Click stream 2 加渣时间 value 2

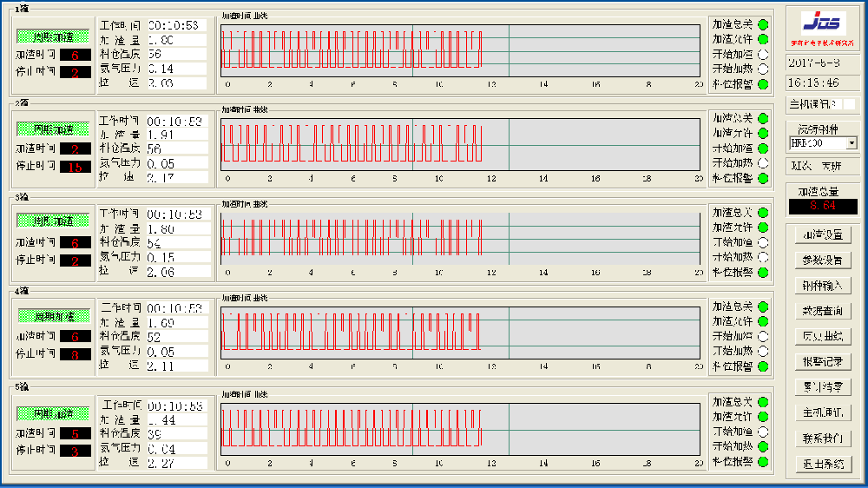click(x=76, y=149)
